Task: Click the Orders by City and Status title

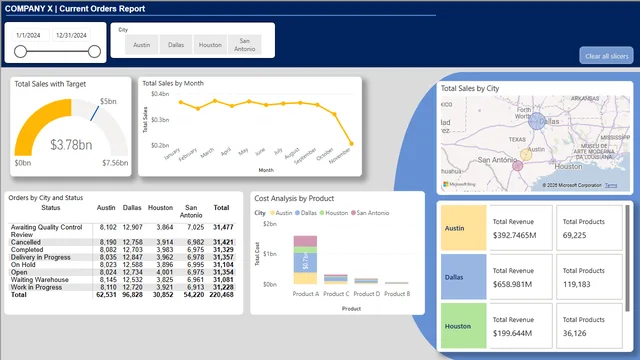Action: (x=46, y=198)
